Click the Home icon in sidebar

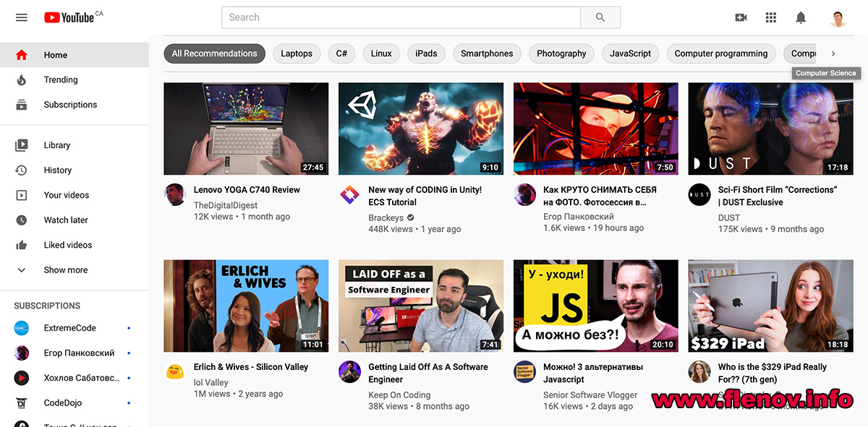22,55
